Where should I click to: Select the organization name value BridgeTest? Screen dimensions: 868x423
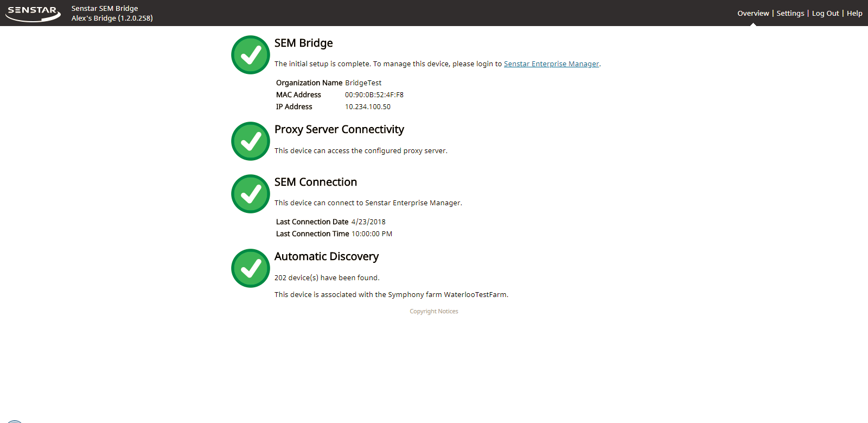pos(363,83)
